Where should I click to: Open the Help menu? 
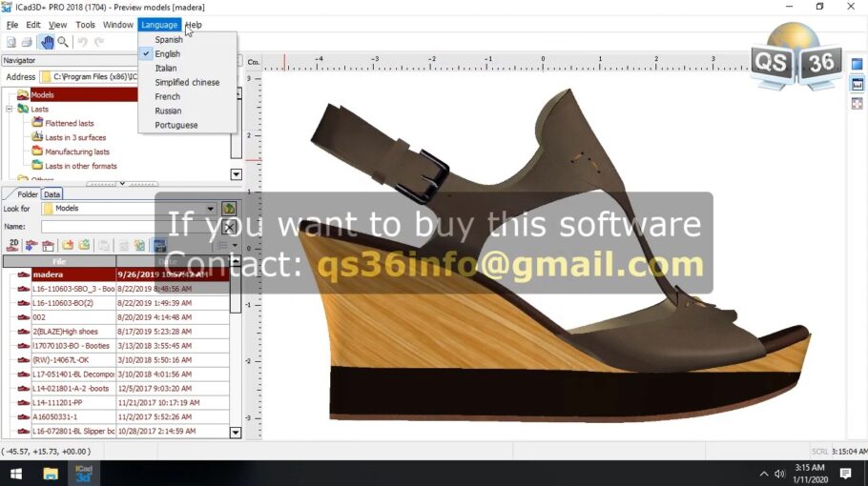(x=194, y=25)
